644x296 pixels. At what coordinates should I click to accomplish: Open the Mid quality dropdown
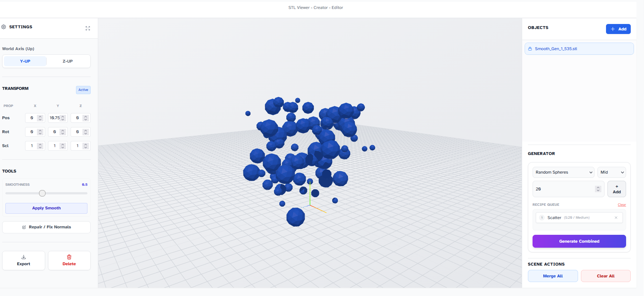click(x=612, y=172)
